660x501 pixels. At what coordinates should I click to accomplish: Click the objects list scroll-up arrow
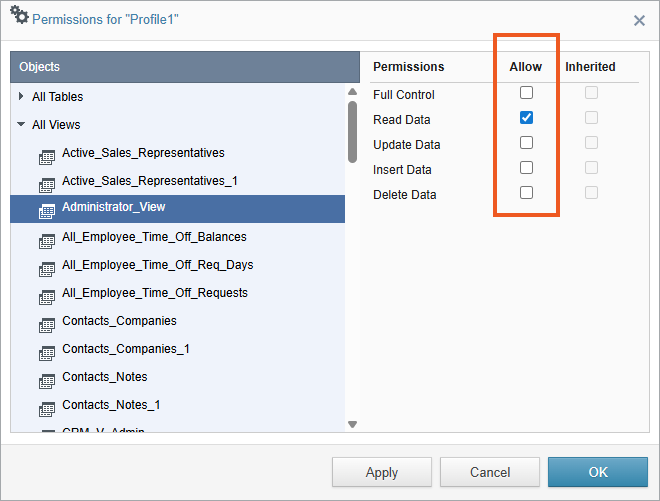(353, 91)
